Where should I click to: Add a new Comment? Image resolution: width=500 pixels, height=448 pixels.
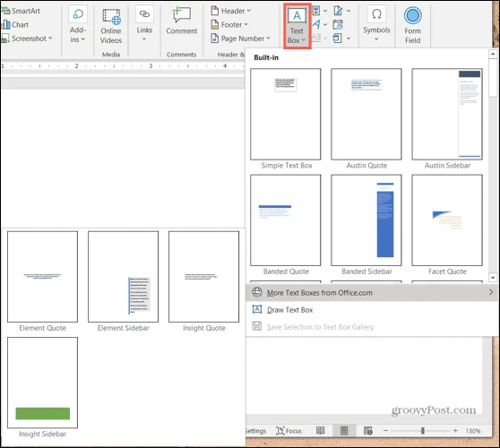point(181,21)
